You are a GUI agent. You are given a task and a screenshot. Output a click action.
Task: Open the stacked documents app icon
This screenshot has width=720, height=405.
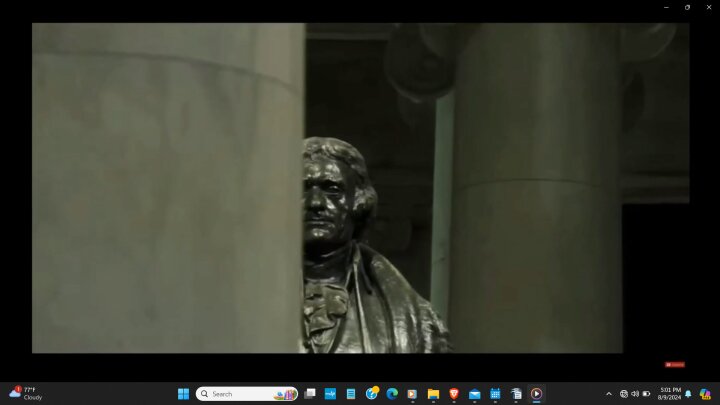[x=516, y=394]
